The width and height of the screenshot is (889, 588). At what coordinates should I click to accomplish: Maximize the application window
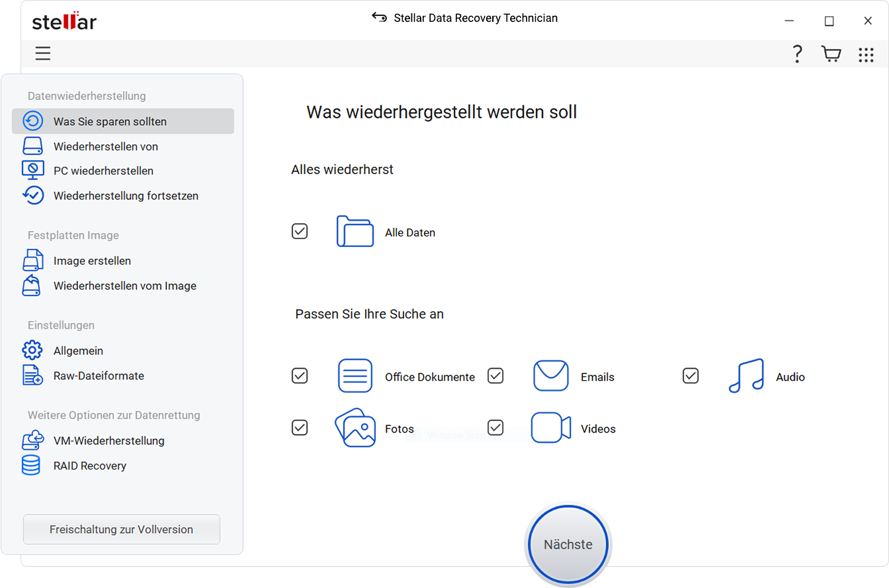[829, 21]
